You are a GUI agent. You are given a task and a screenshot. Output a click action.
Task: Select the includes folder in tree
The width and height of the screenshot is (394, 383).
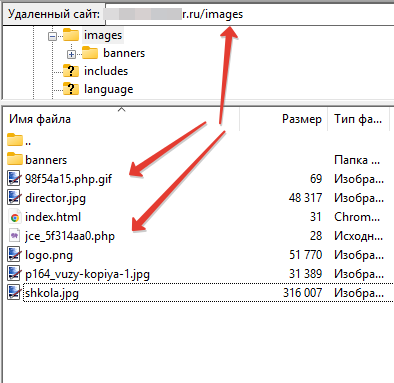pos(106,71)
